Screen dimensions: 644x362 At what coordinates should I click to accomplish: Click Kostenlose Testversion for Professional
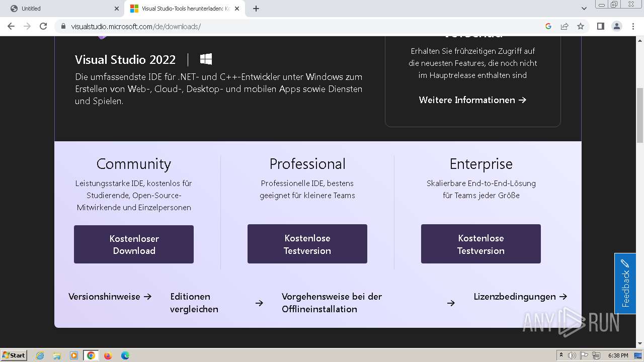pos(307,244)
